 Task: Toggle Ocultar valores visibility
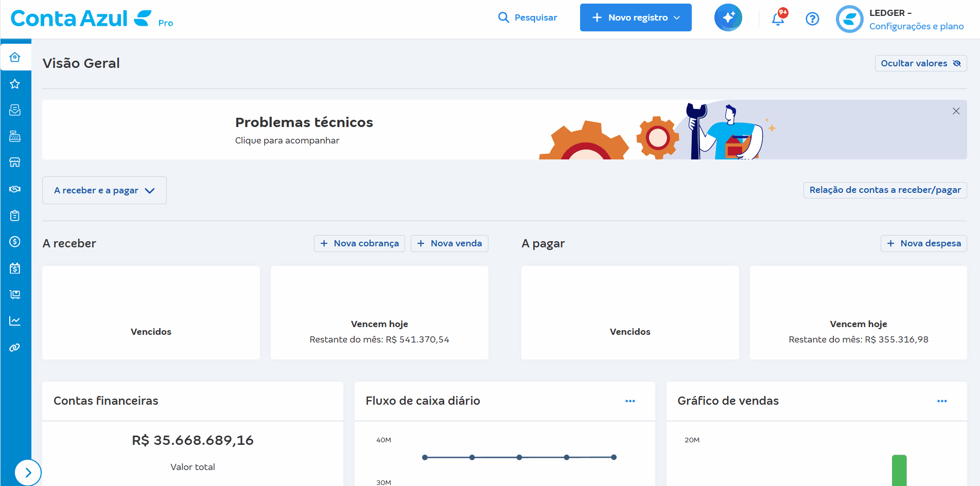[921, 63]
